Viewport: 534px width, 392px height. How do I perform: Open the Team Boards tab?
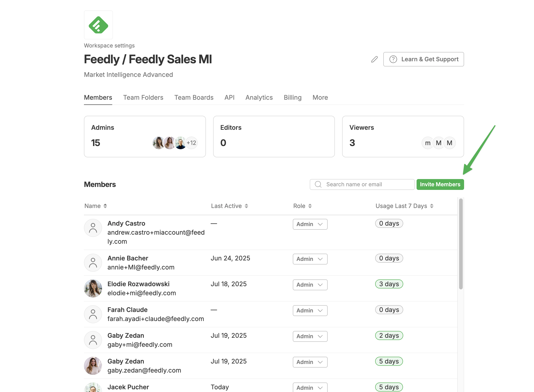194,97
